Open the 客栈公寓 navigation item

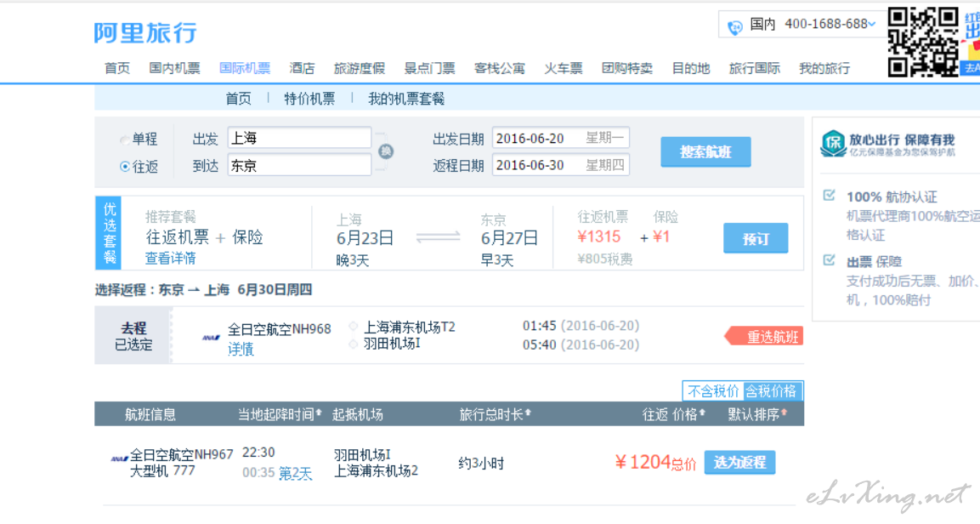click(x=500, y=68)
